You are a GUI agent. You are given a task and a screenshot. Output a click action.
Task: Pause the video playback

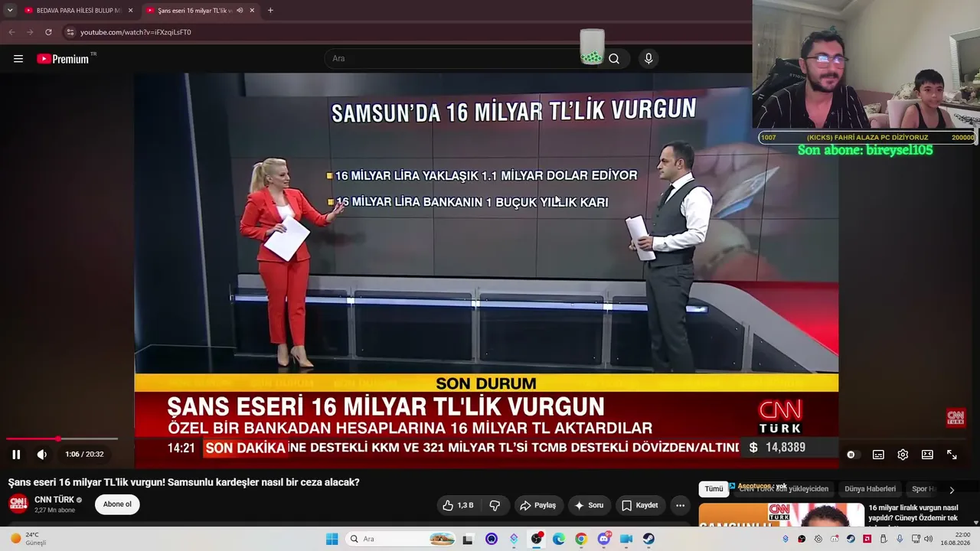click(16, 455)
